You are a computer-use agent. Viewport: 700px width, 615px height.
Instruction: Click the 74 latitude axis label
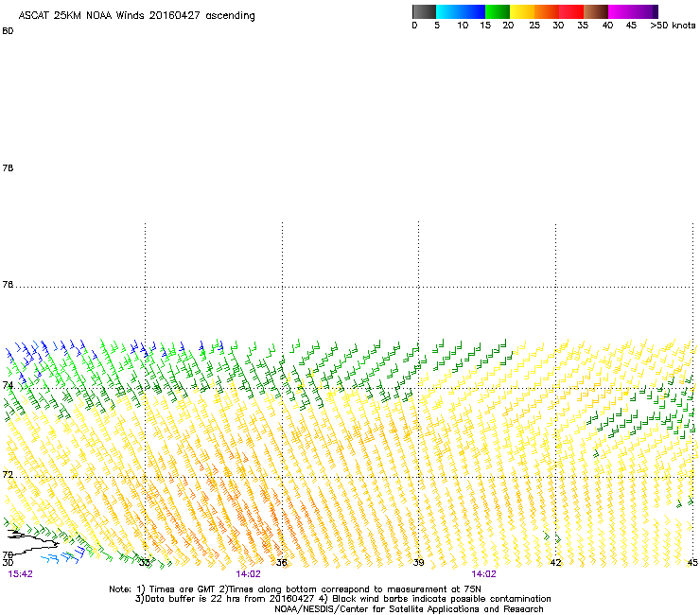click(x=8, y=385)
